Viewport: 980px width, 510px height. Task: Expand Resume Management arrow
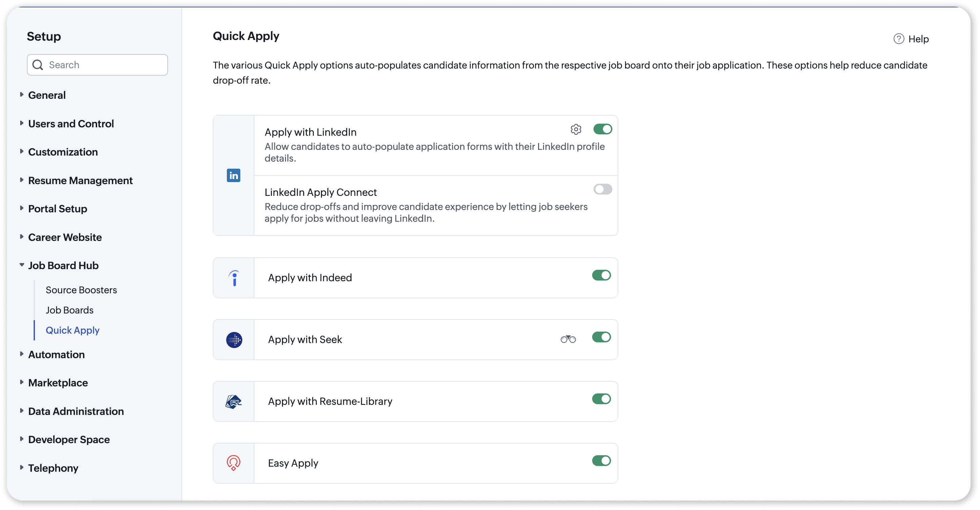(x=21, y=179)
